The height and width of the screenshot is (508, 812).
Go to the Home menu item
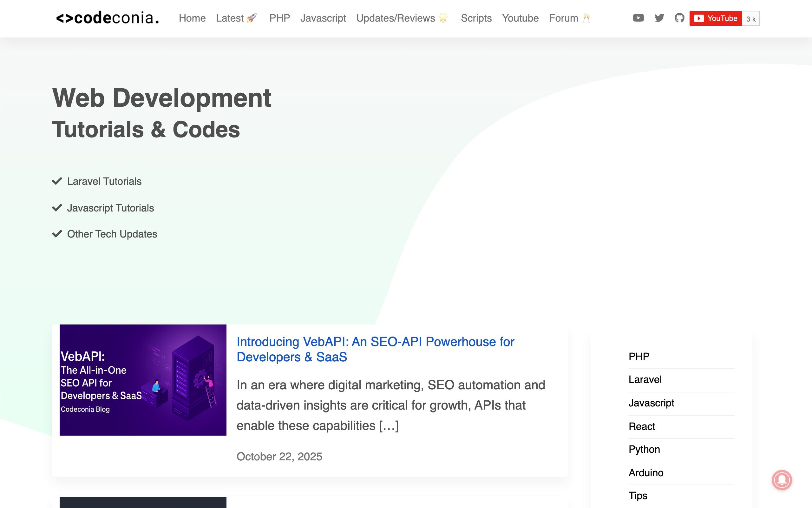click(x=192, y=18)
